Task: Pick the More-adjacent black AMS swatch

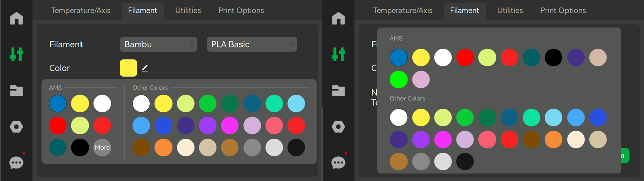Action: [x=80, y=147]
